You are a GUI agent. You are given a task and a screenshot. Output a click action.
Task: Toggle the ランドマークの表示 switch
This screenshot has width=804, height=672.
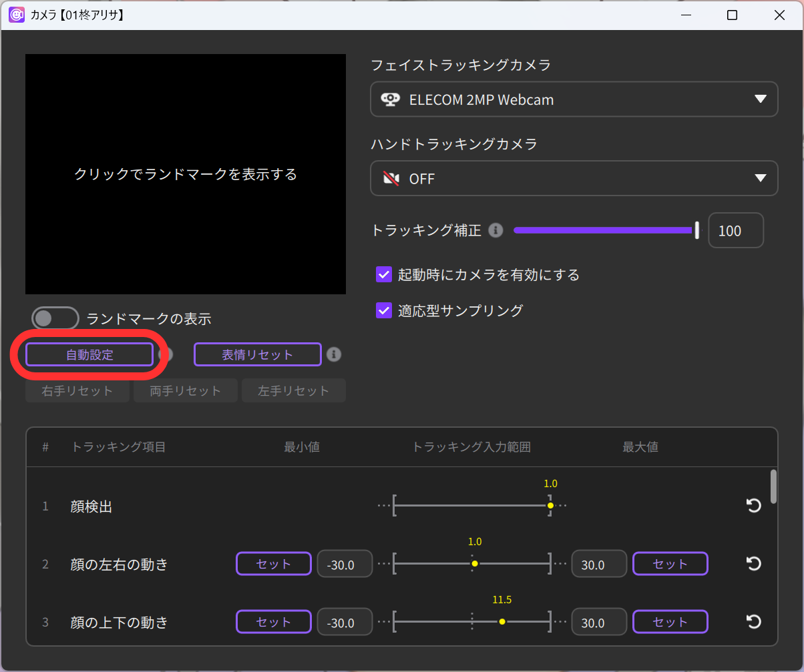click(55, 318)
